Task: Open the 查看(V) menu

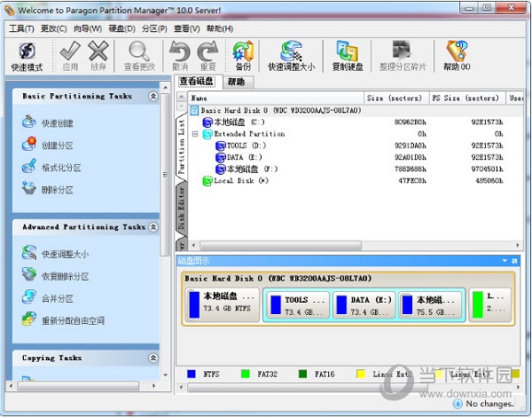Action: [x=187, y=29]
